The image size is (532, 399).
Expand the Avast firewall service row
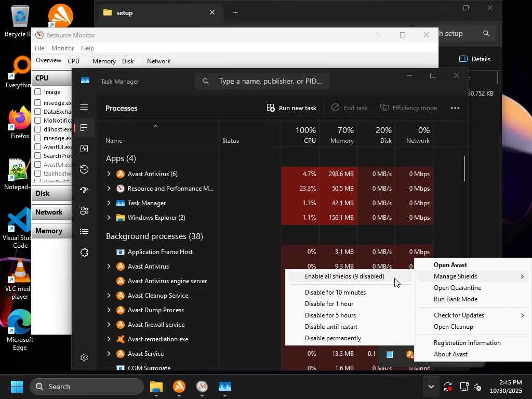click(109, 325)
